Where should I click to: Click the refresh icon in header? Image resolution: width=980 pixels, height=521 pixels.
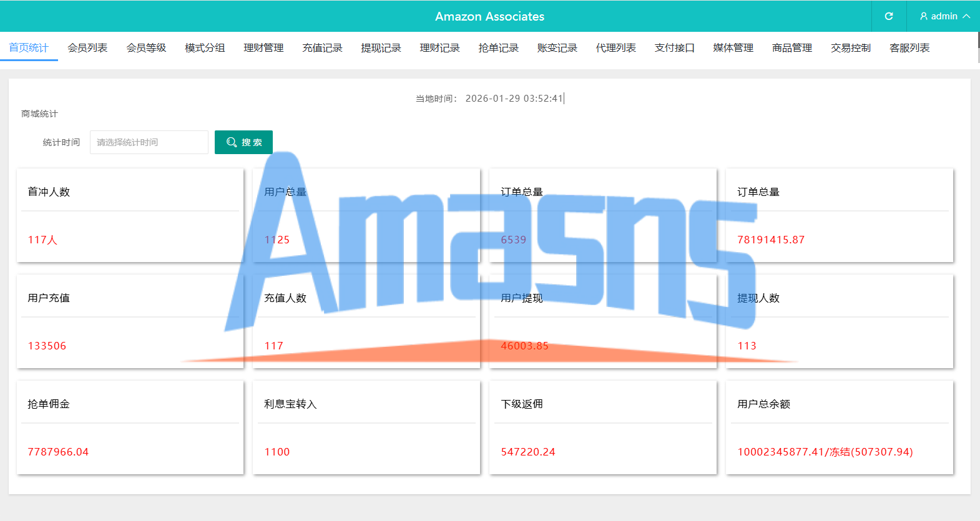click(x=889, y=16)
